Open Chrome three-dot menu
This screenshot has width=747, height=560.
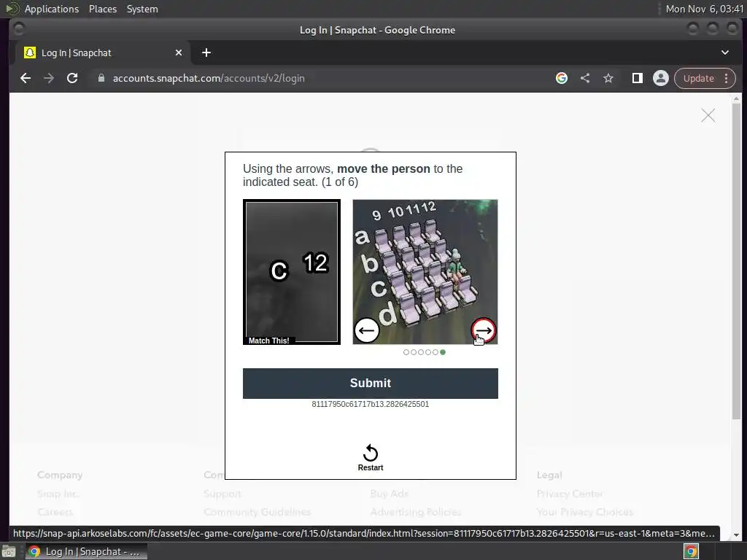(726, 78)
